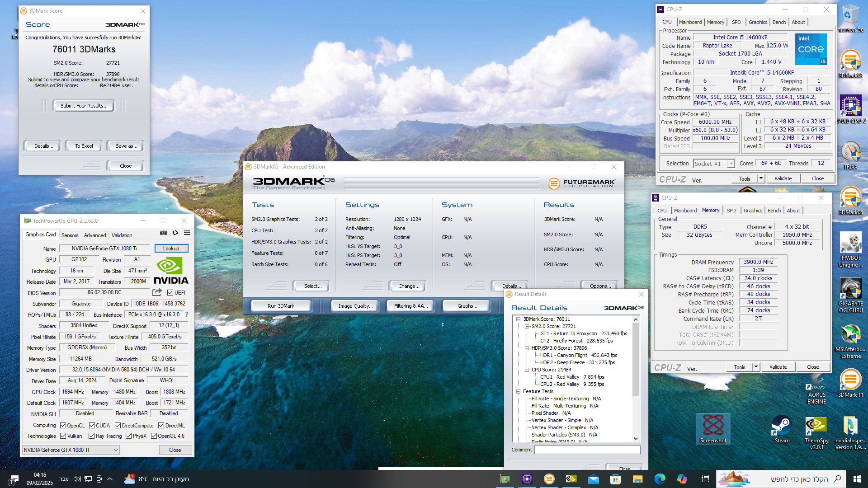Image resolution: width=868 pixels, height=488 pixels.
Task: Toggle the DirectCompute checkbox
Action: (118, 426)
